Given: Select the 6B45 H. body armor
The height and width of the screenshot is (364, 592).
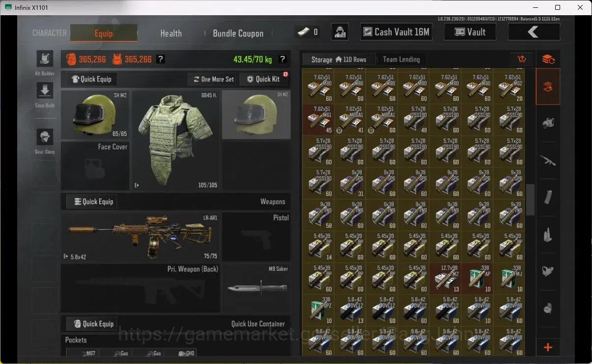Looking at the screenshot, I should coord(176,140).
